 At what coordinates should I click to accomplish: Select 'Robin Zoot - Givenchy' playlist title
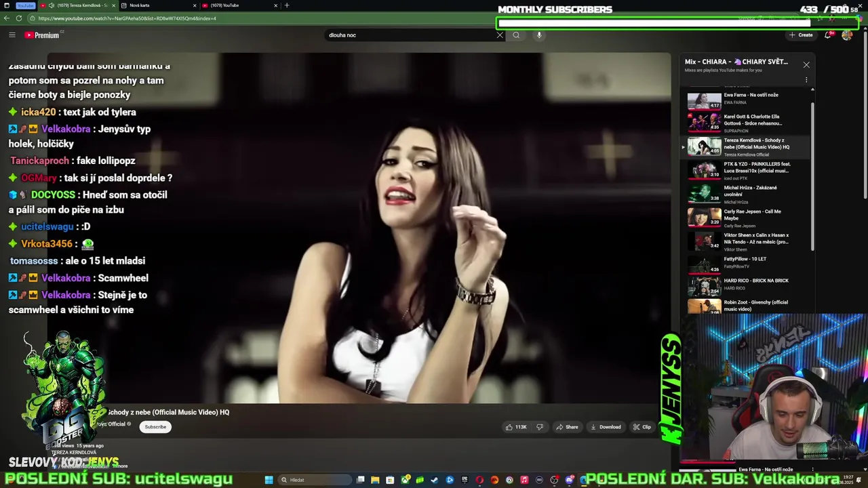point(755,306)
